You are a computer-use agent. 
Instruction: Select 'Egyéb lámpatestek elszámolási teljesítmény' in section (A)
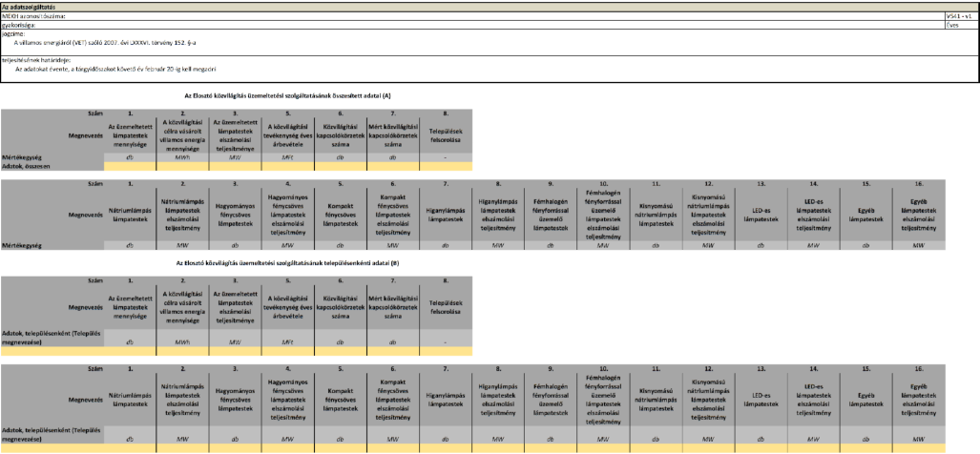pyautogui.click(x=918, y=216)
